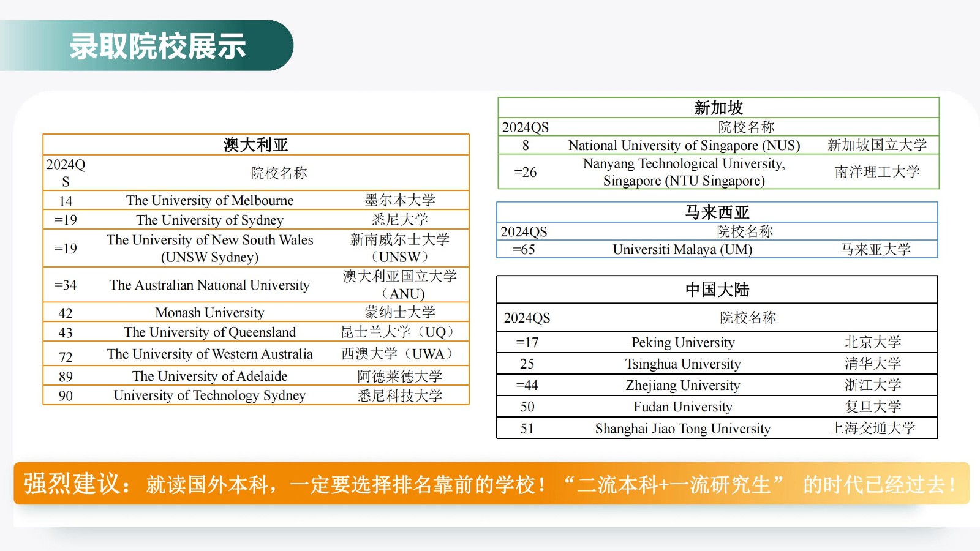Click the 新加坡 table header

718,108
